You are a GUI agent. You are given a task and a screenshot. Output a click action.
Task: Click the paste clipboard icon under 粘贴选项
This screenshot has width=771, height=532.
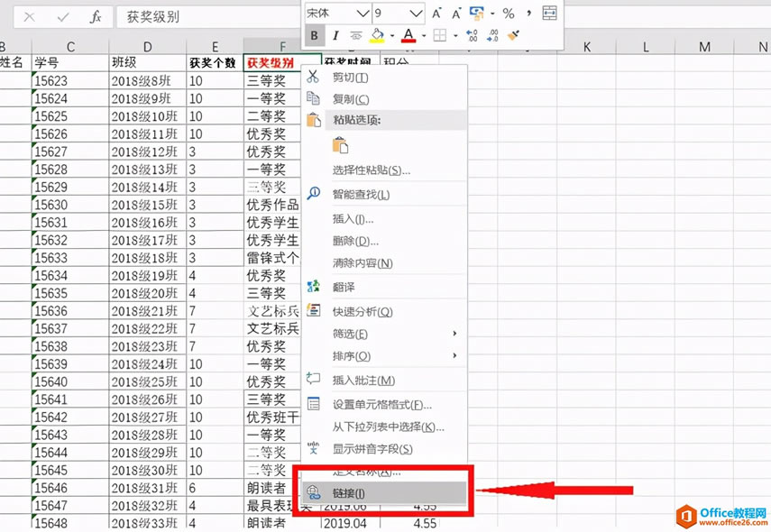(340, 145)
